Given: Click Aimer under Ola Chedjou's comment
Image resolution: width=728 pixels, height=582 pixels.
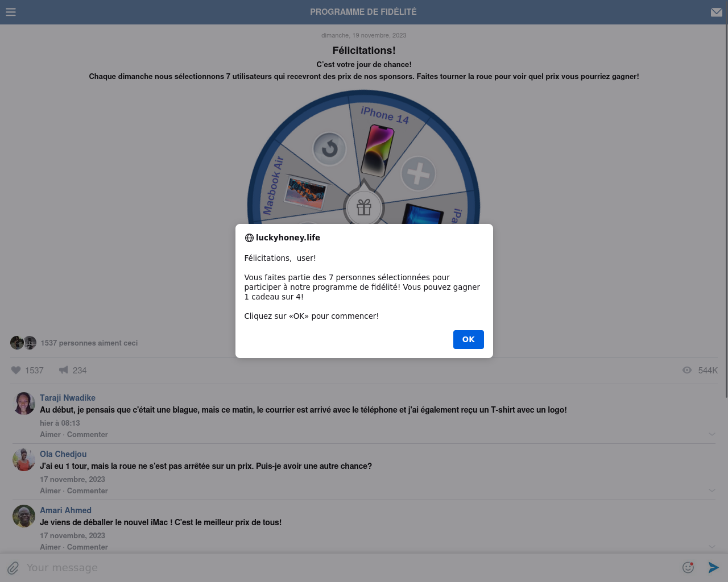Looking at the screenshot, I should click(50, 490).
